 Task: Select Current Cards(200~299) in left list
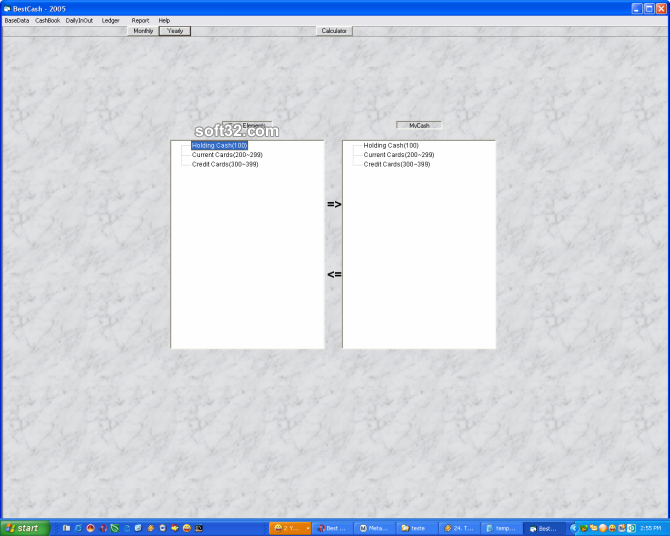pos(227,155)
